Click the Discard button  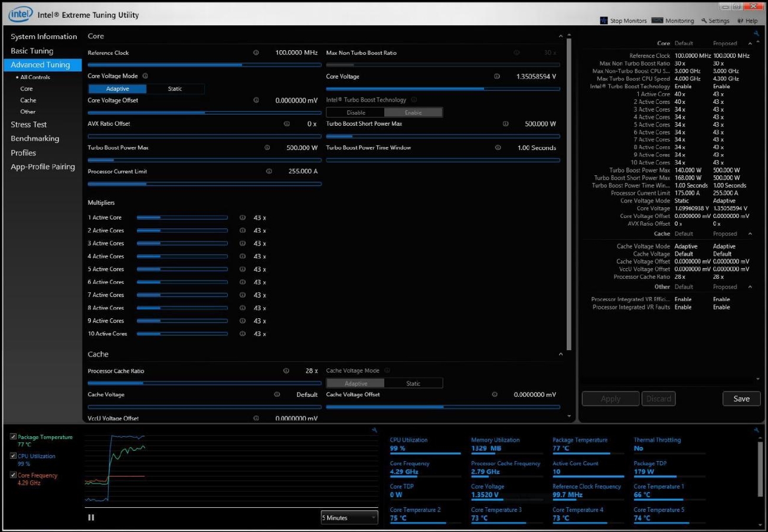tap(658, 399)
